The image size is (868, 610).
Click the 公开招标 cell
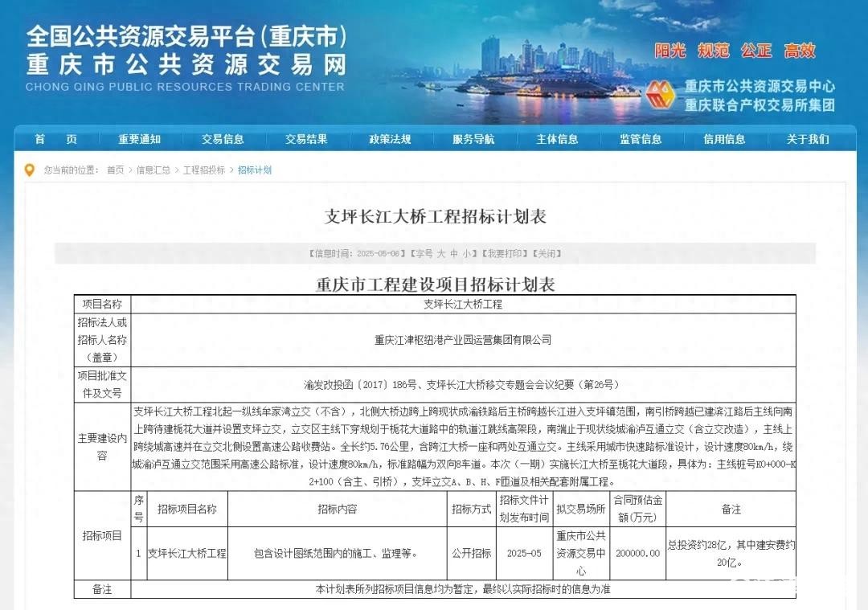pos(472,553)
